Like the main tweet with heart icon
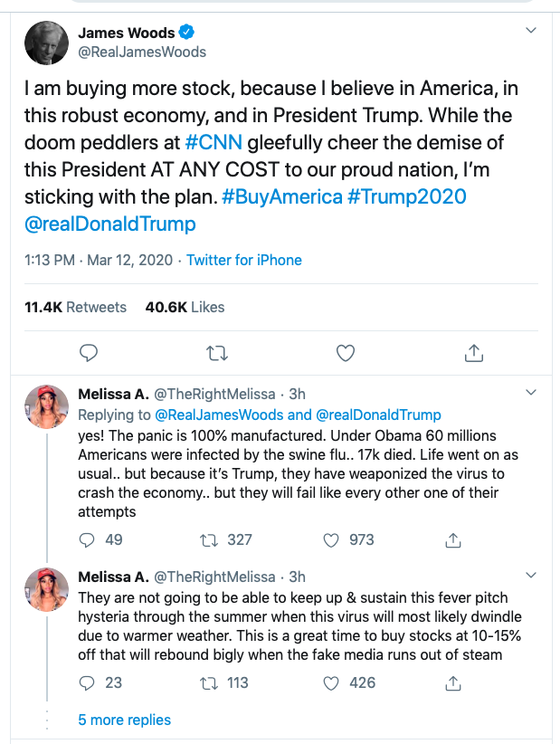This screenshot has width=560, height=744. pyautogui.click(x=346, y=353)
